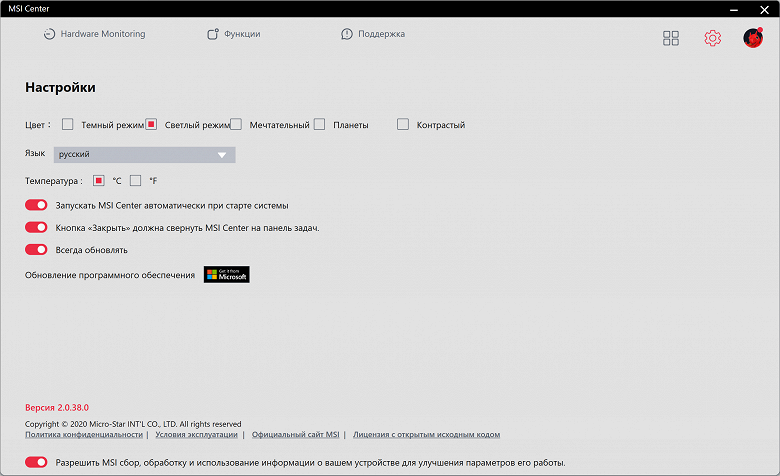
Task: Switch to the Функции tab
Action: point(234,34)
